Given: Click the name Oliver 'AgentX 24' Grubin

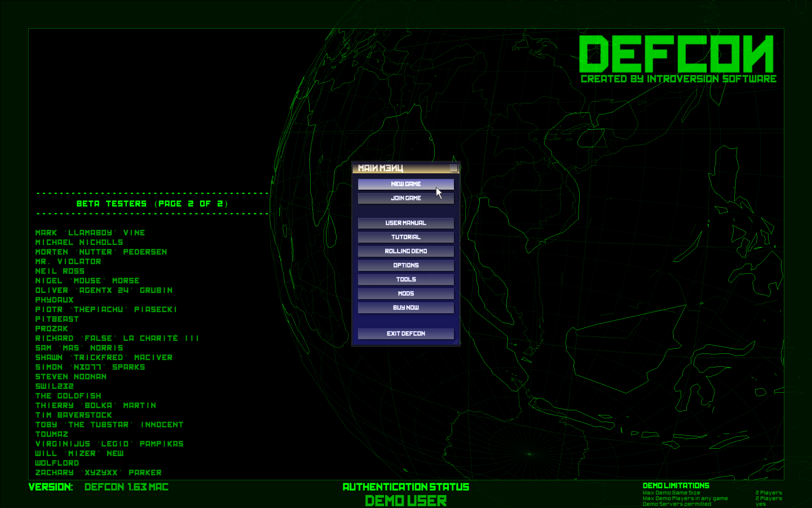Looking at the screenshot, I should (104, 290).
